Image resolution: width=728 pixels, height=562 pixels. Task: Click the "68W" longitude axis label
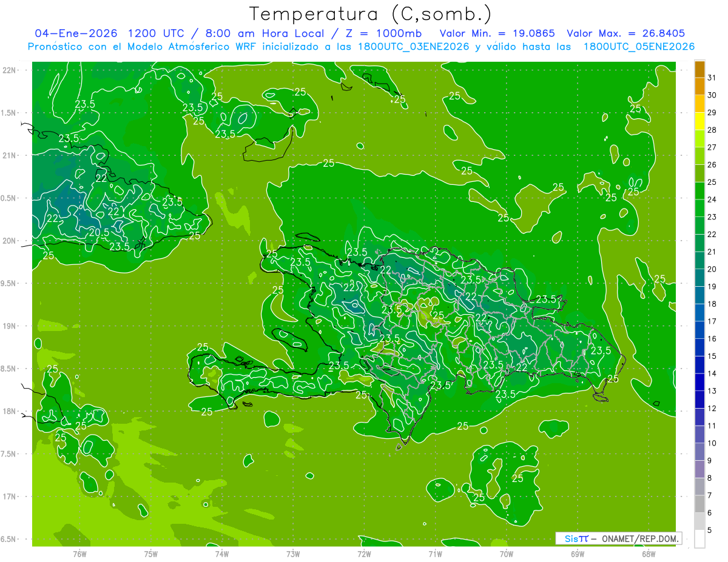coord(649,554)
